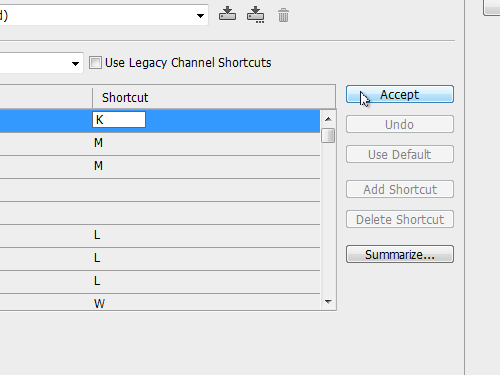Enable Use Legacy Channel Shortcuts checkbox
The image size is (500, 375).
tap(95, 63)
